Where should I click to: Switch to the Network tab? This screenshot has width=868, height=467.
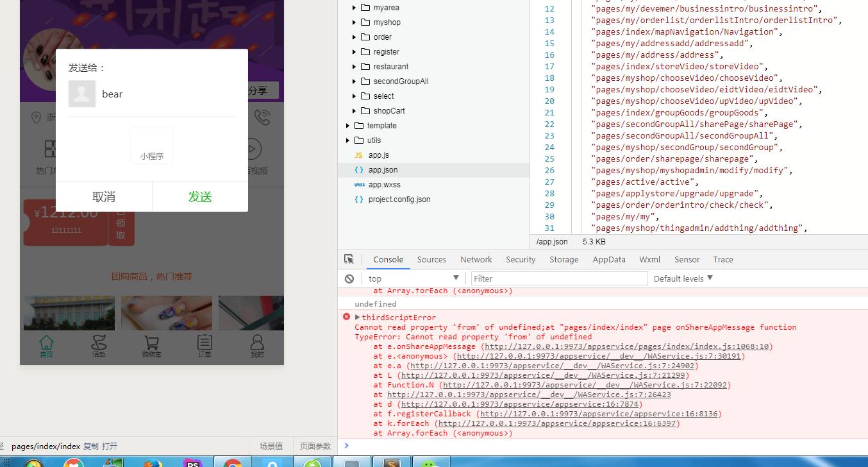(476, 259)
